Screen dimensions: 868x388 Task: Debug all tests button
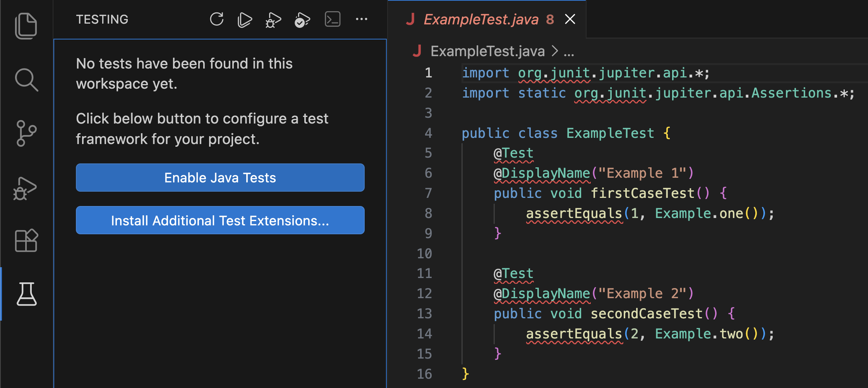[273, 20]
